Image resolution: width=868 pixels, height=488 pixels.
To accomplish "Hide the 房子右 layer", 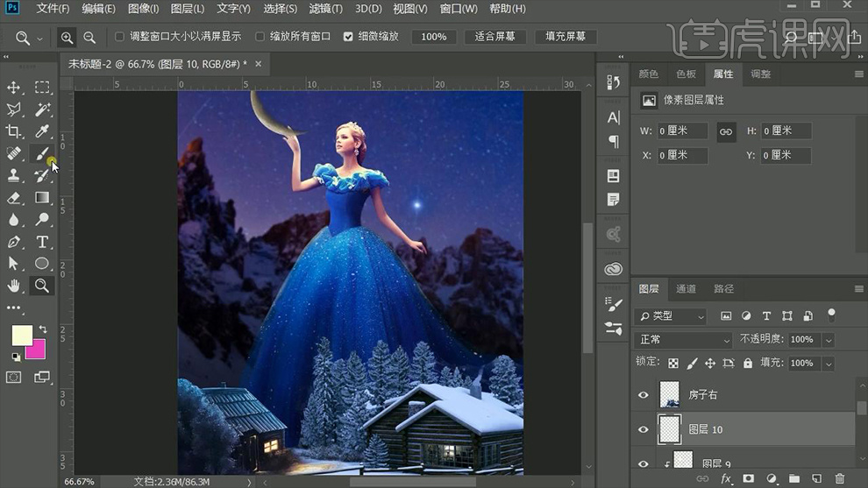I will point(644,395).
